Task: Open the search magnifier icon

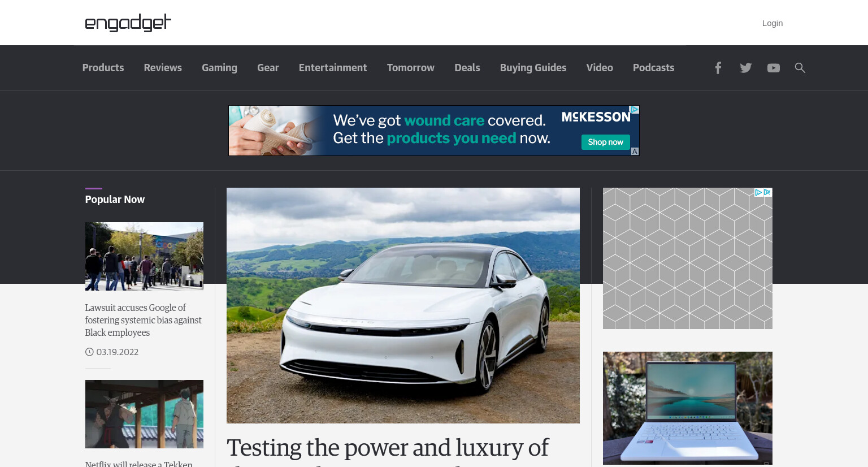Action: tap(800, 68)
